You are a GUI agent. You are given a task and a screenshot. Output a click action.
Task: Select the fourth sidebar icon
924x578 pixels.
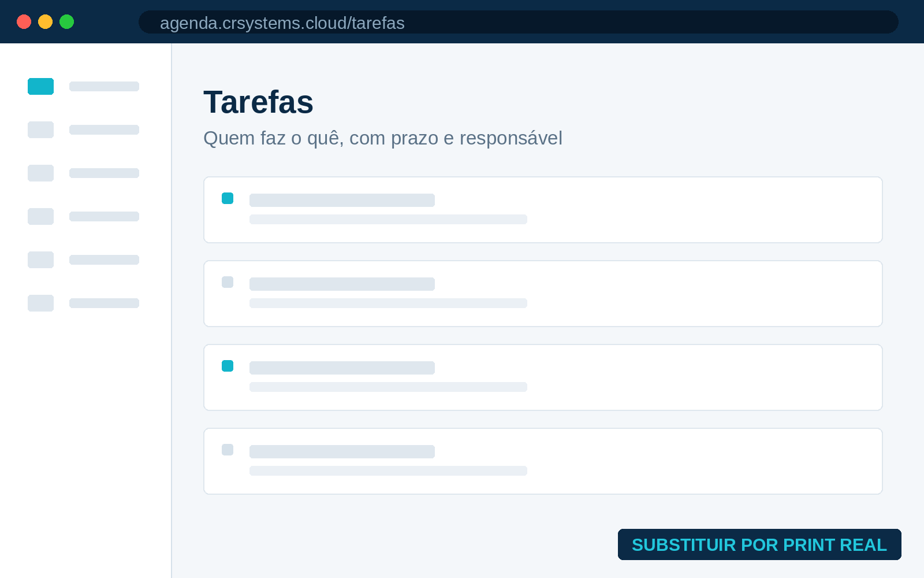pyautogui.click(x=40, y=216)
